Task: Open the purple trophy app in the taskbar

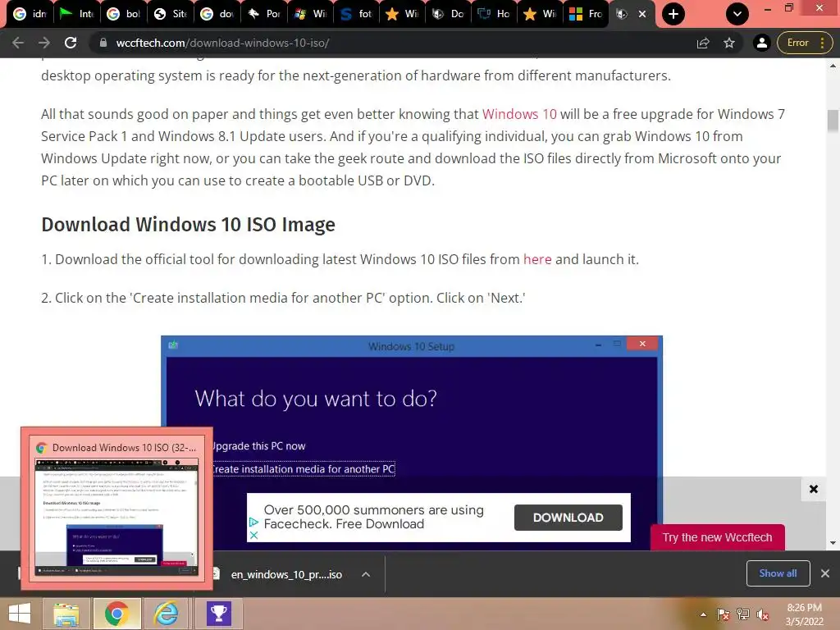Action: [218, 614]
